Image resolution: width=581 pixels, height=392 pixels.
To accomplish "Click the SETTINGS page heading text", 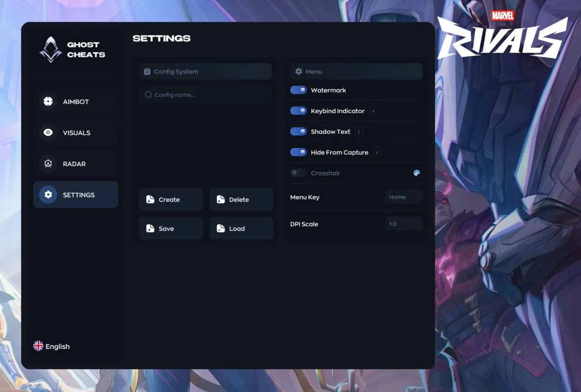I will (162, 38).
